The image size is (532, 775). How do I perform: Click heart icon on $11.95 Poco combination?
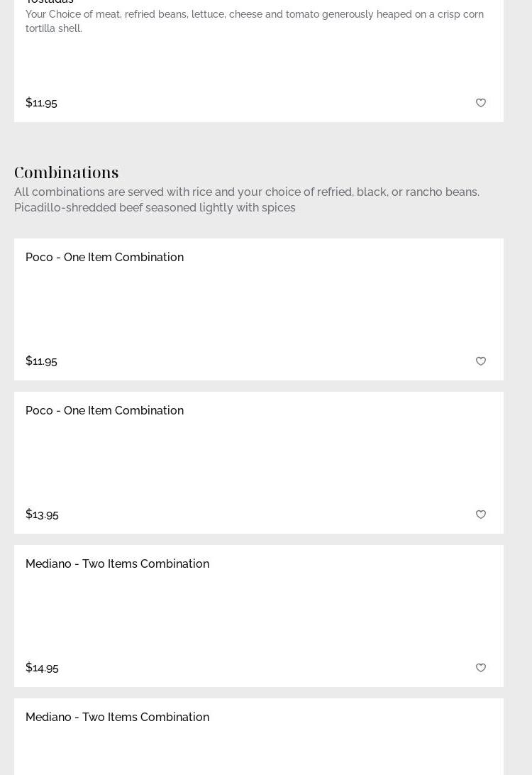(481, 361)
